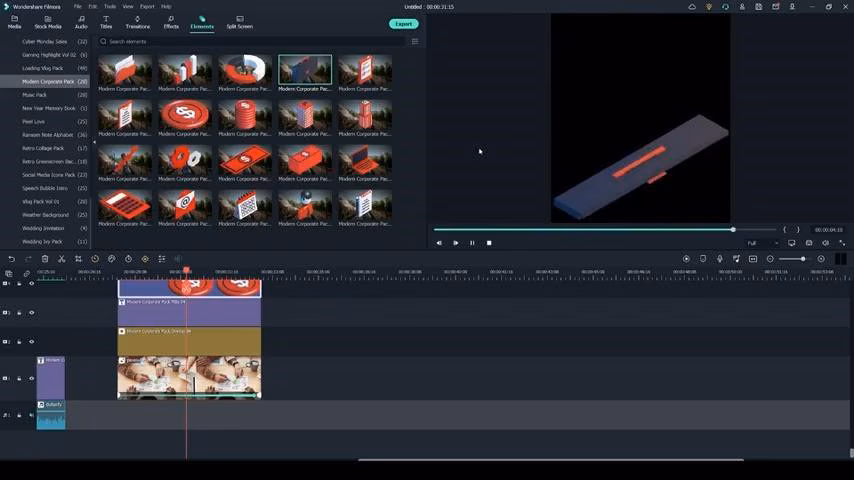Click the yellow Keyframe diamond icon
The height and width of the screenshot is (480, 854).
[x=145, y=259]
